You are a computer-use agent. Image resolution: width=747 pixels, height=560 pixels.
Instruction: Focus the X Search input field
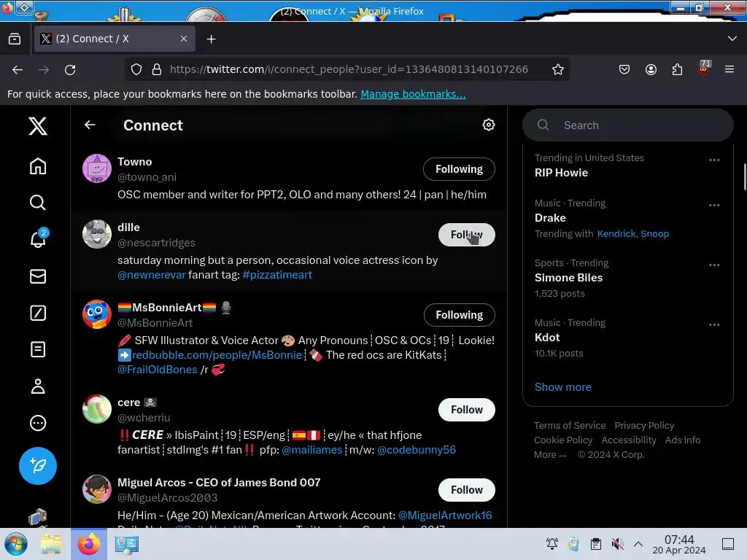click(628, 125)
